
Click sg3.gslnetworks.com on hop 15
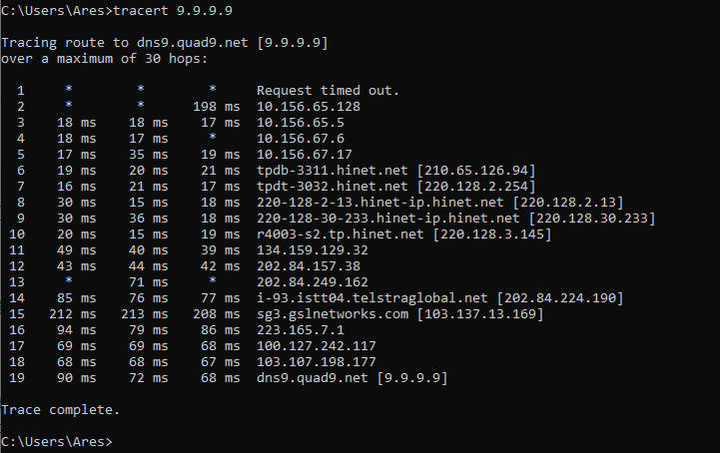(x=332, y=314)
